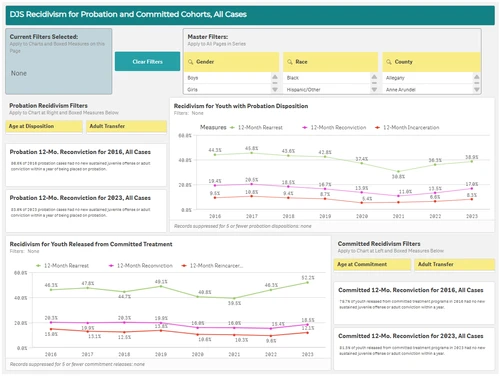The image size is (500, 376).
Task: Click the Current Filters Selected box
Action: point(59,61)
